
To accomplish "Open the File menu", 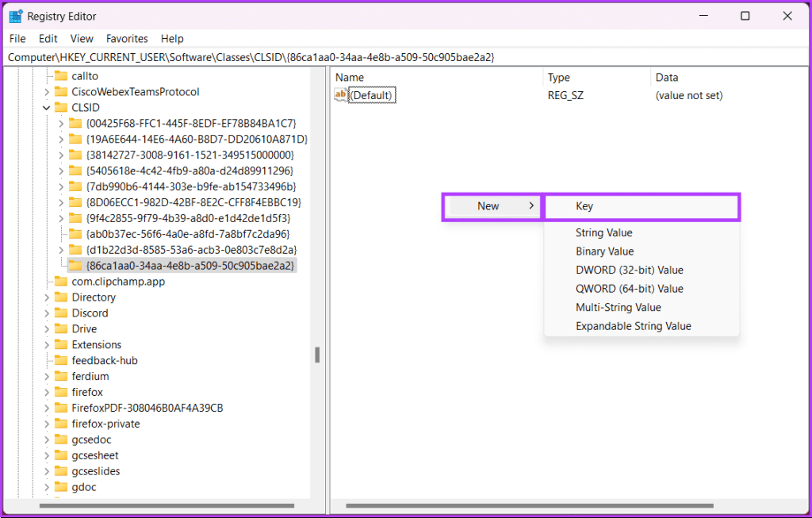I will [17, 38].
